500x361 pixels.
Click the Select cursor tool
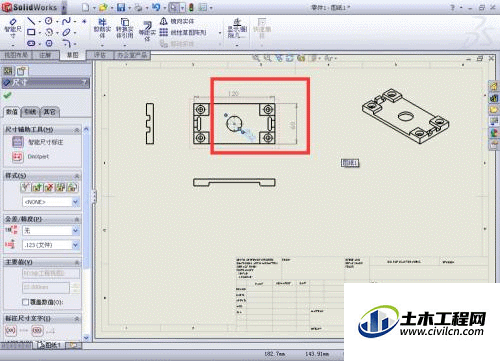(173, 7)
